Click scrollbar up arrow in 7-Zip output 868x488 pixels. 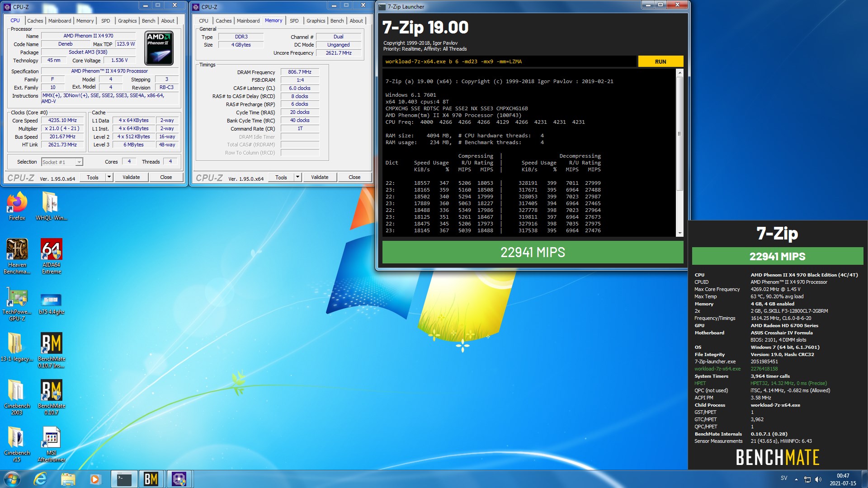679,72
